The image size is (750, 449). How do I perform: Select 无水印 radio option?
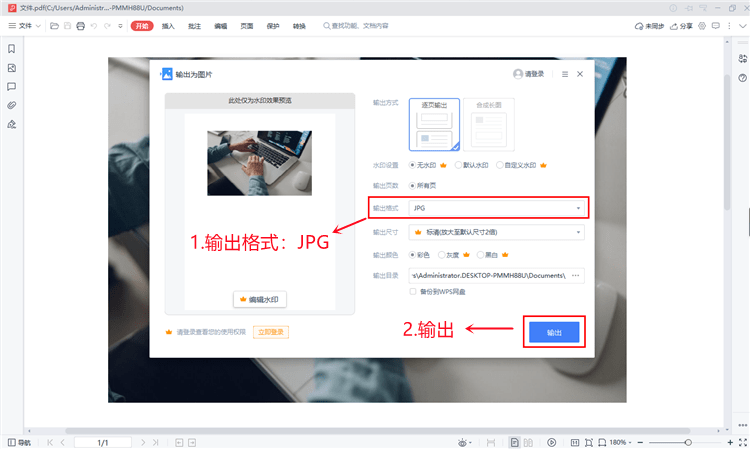coord(412,165)
